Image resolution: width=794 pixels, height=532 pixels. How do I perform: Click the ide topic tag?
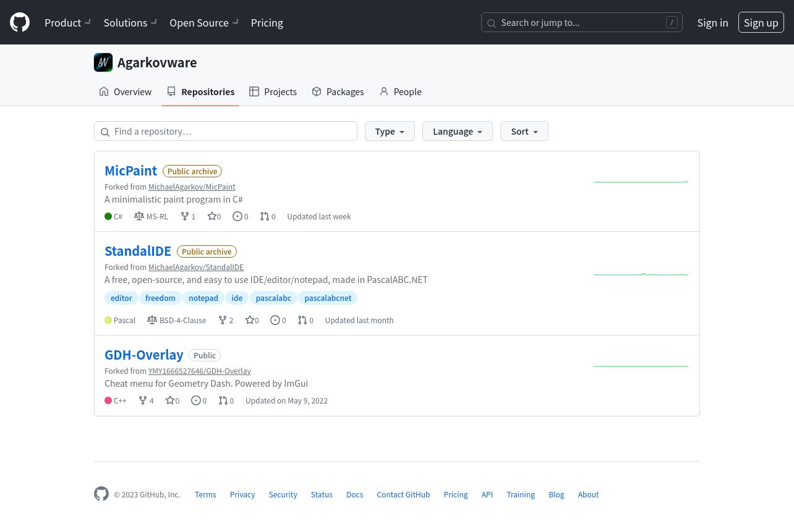click(x=237, y=298)
